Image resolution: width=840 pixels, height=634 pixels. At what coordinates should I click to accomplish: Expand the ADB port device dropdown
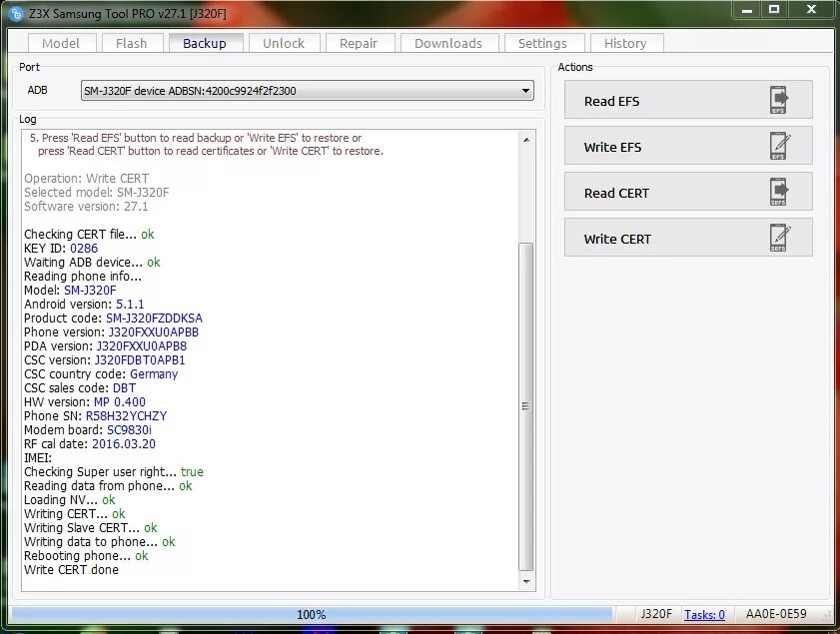525,91
